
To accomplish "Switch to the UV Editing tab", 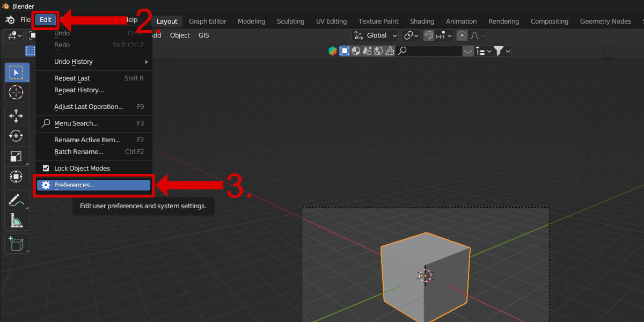I will point(331,21).
